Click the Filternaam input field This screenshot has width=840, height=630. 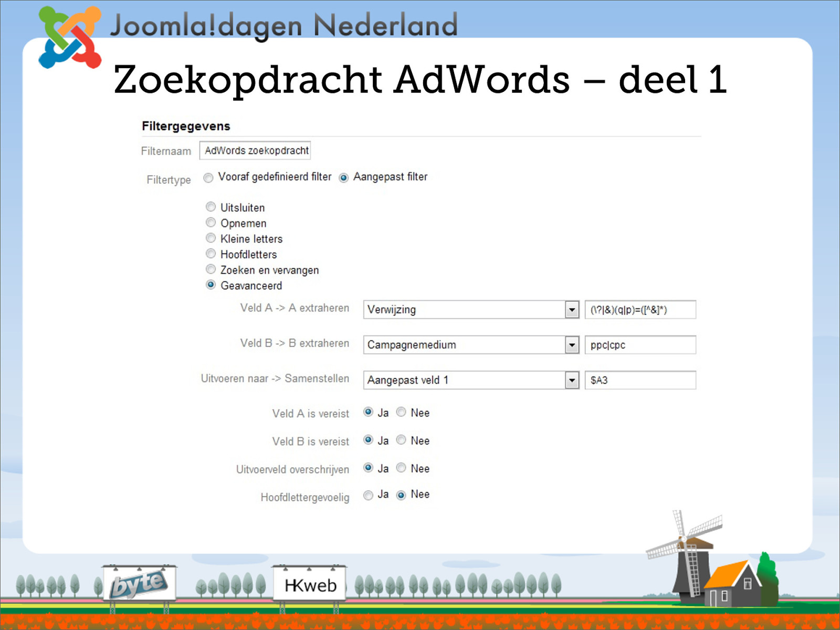click(255, 151)
